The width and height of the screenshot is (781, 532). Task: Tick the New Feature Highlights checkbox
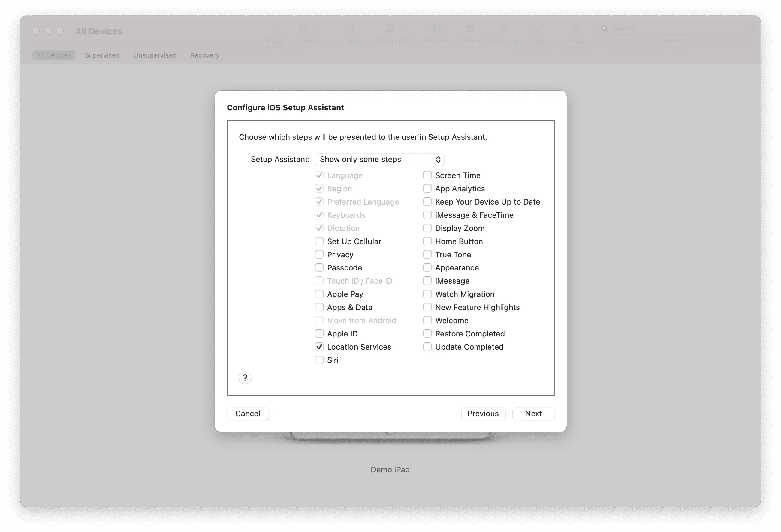(427, 307)
